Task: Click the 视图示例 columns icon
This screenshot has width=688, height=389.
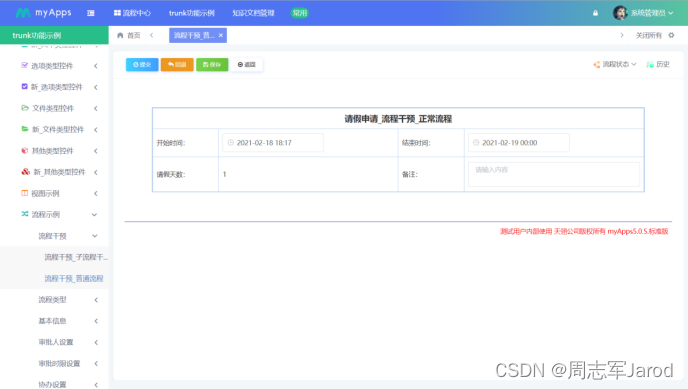Action: (25, 193)
